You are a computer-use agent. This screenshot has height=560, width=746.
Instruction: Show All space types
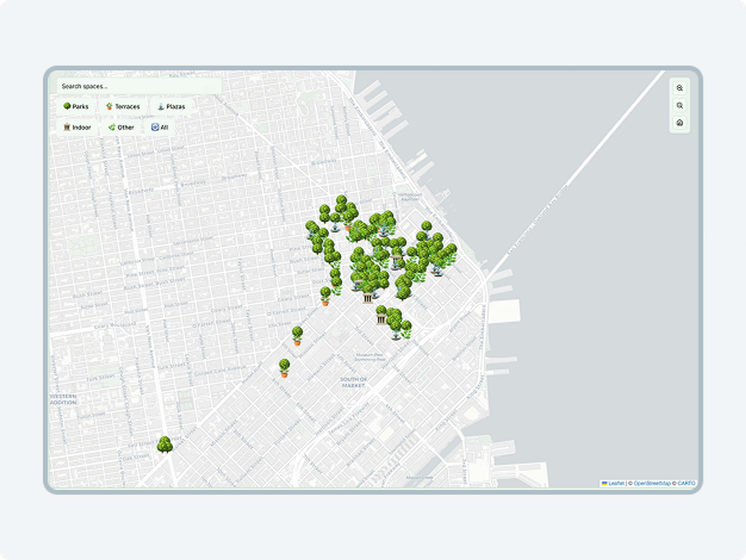pos(160,127)
